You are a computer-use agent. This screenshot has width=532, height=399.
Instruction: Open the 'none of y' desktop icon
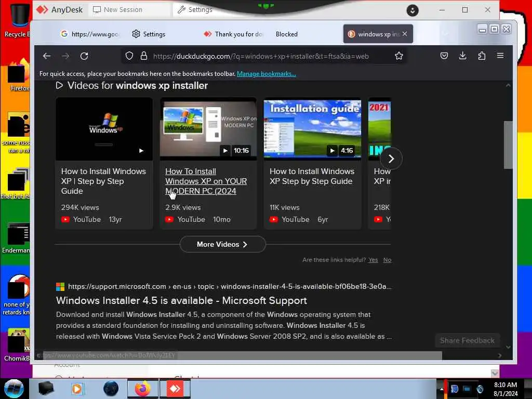[17, 295]
